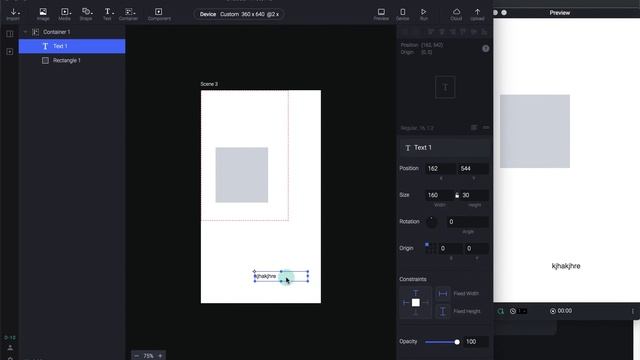The image size is (640, 360).
Task: Choose the Shape tool
Action: pos(86,14)
